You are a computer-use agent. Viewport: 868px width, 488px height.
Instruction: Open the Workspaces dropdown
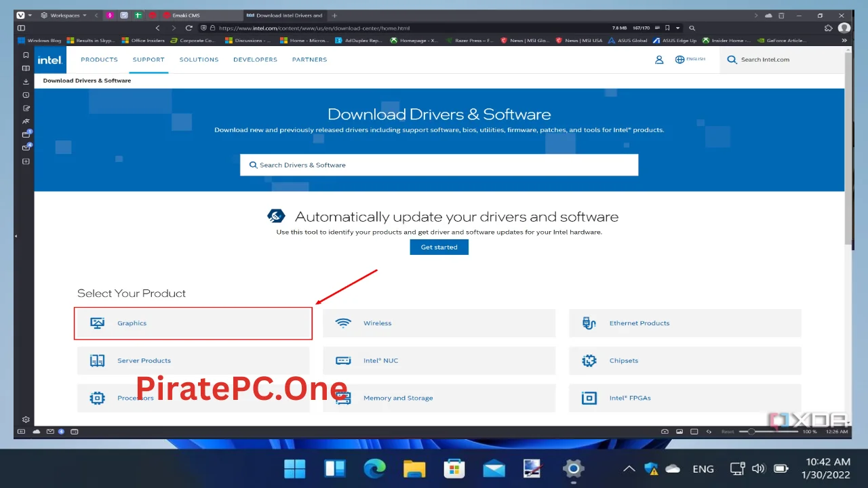[64, 15]
